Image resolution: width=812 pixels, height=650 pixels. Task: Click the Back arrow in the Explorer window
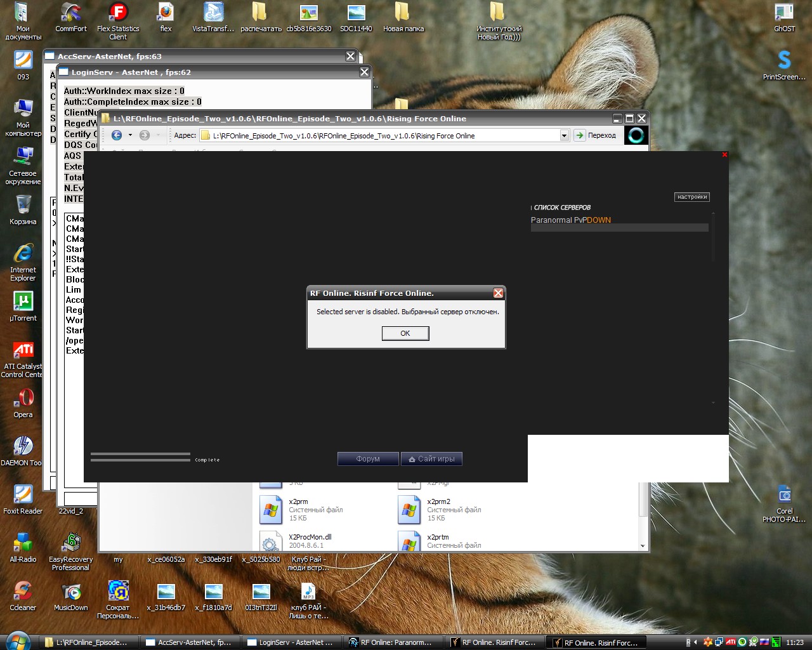click(x=117, y=135)
